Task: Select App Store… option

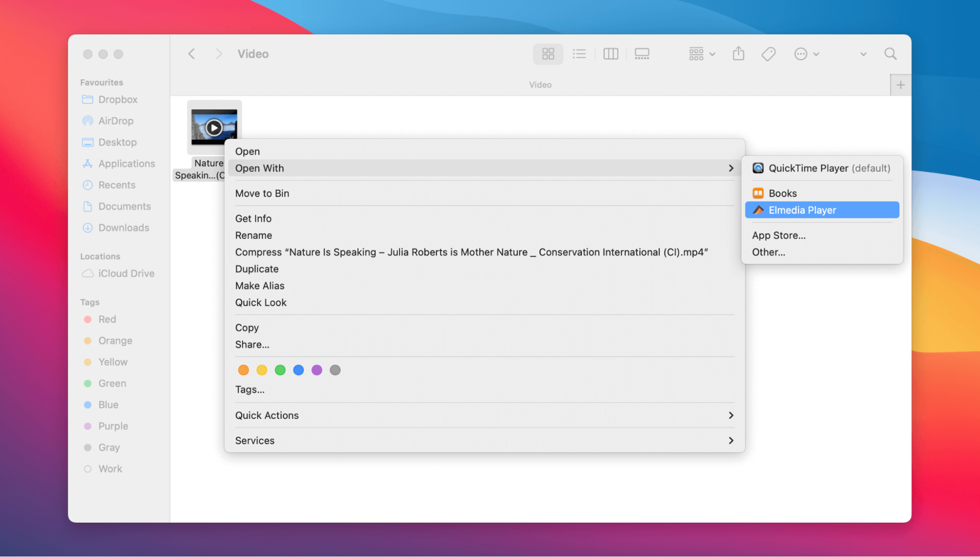Action: point(779,235)
